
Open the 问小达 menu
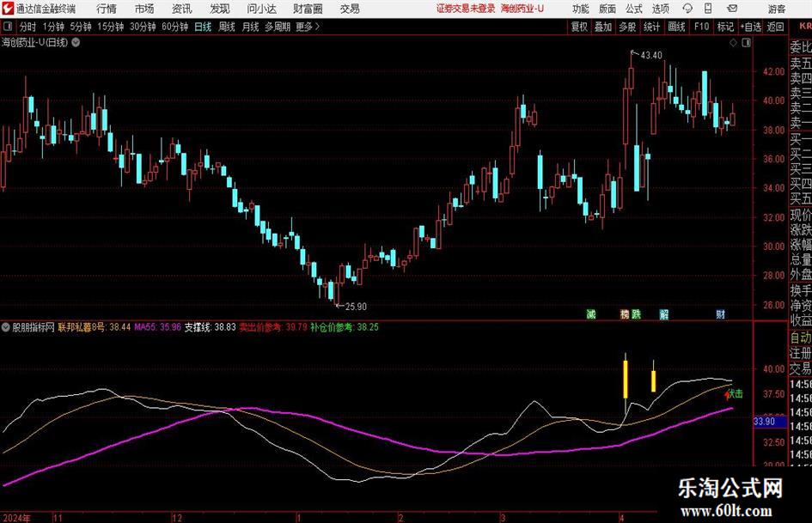[261, 9]
